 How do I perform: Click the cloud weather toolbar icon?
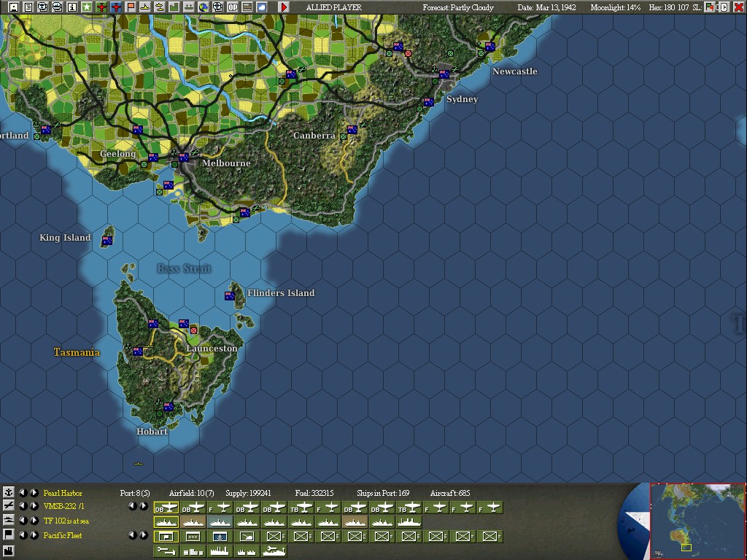click(262, 7)
